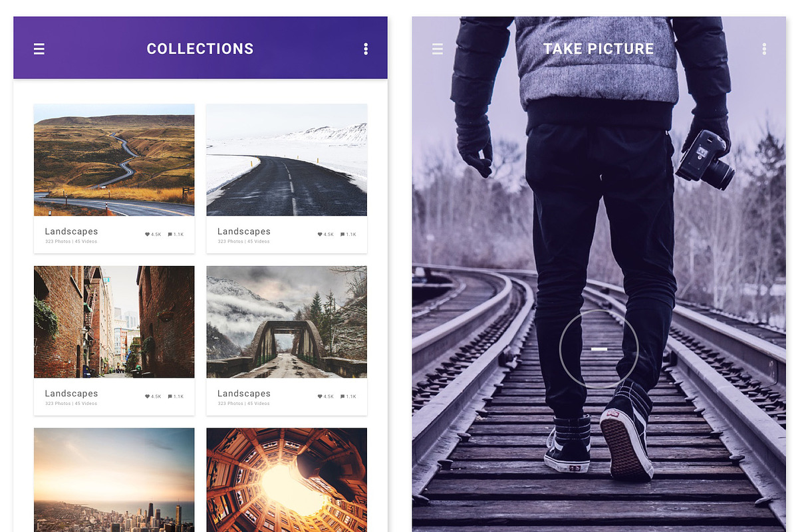Click '323 Photos | 45 Videos' under brick alley card

[x=71, y=404]
